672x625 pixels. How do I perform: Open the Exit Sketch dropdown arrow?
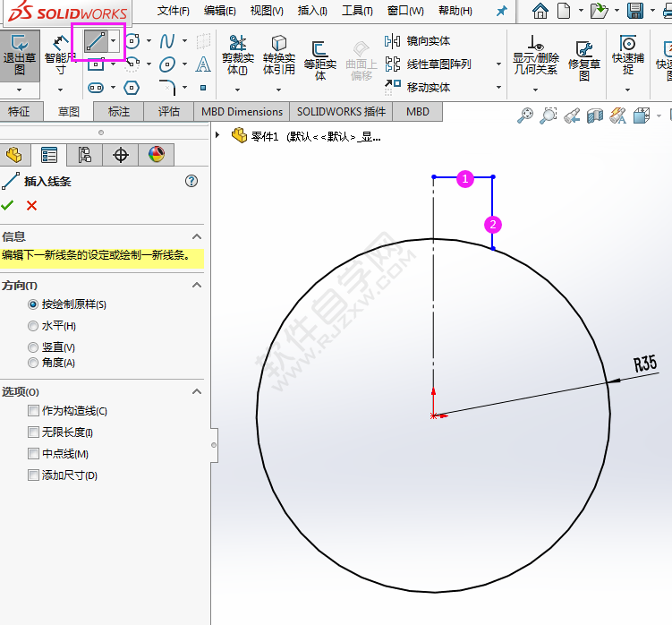coord(20,90)
